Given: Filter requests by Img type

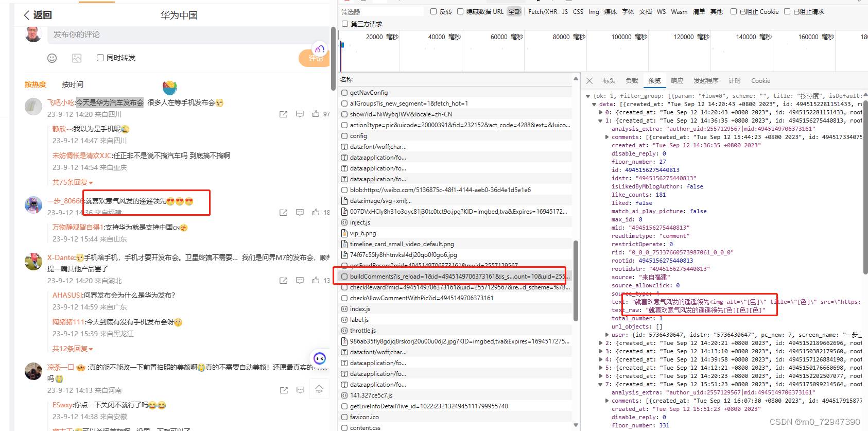Looking at the screenshot, I should [x=594, y=11].
